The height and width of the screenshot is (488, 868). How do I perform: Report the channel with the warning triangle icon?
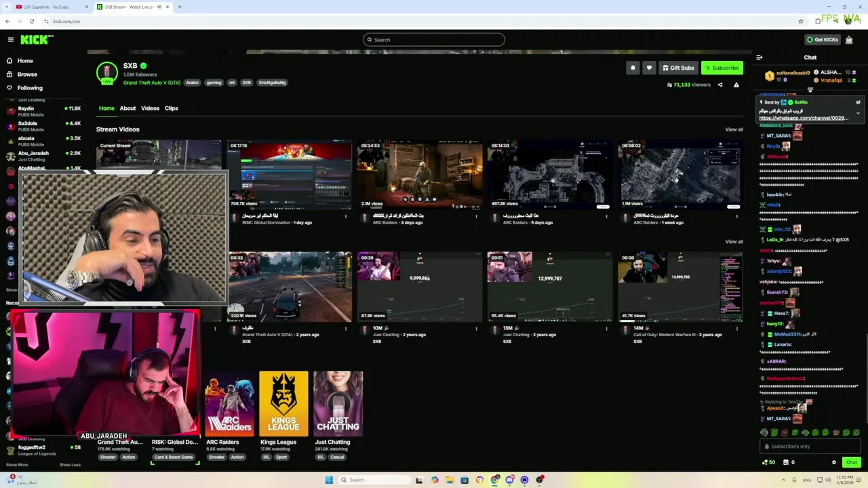pyautogui.click(x=736, y=85)
